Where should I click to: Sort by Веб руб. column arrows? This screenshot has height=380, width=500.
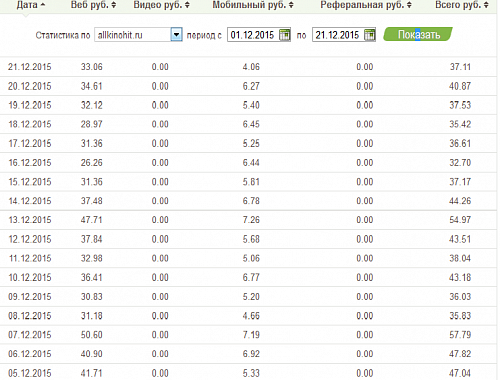coord(114,5)
